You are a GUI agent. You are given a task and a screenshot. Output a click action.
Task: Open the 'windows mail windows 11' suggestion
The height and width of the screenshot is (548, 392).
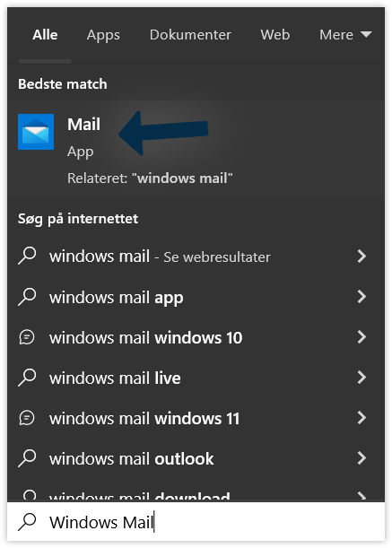point(196,418)
